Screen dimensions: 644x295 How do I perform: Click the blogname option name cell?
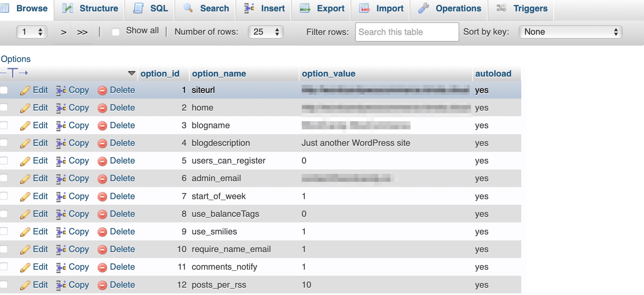pos(211,125)
